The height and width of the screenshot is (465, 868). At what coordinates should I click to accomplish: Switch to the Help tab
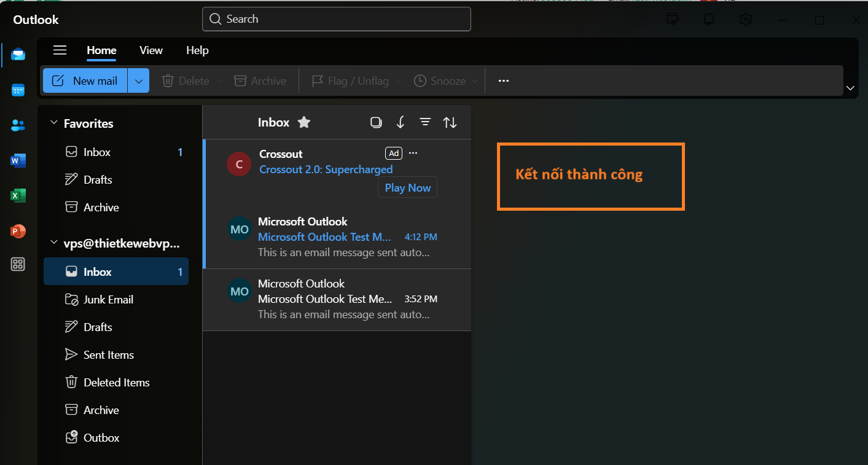coord(197,50)
